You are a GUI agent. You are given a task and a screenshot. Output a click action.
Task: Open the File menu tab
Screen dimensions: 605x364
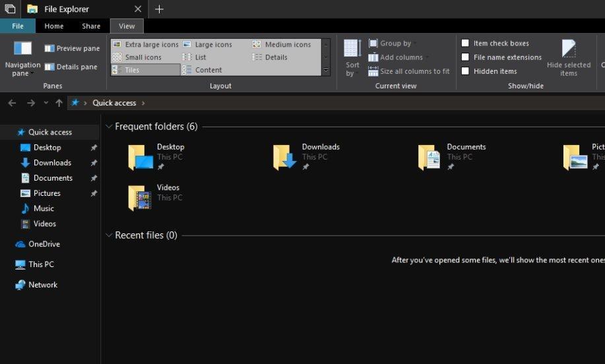(x=18, y=26)
